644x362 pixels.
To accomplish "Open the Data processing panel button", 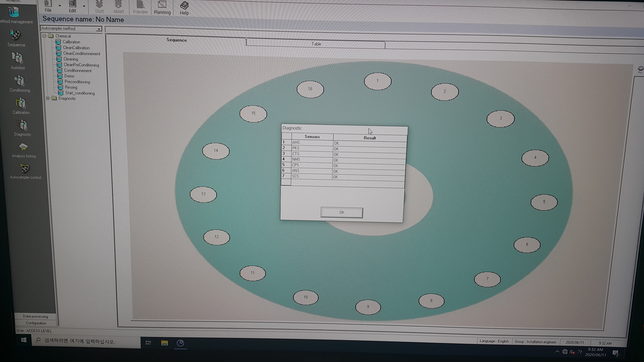I will (x=35, y=316).
